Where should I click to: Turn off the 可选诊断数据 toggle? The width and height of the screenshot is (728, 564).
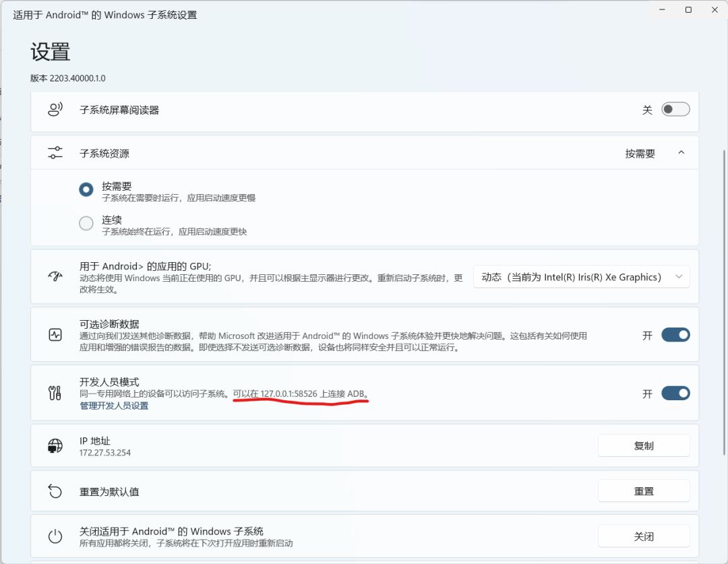pyautogui.click(x=675, y=335)
